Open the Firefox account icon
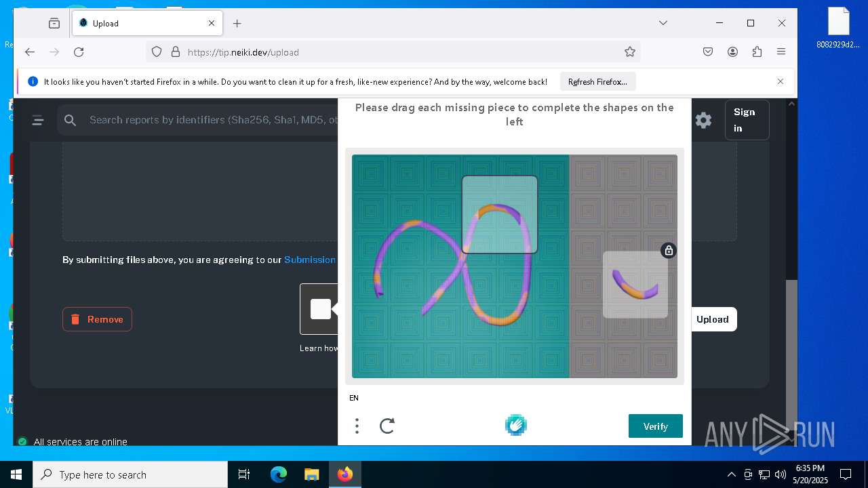 [x=732, y=52]
